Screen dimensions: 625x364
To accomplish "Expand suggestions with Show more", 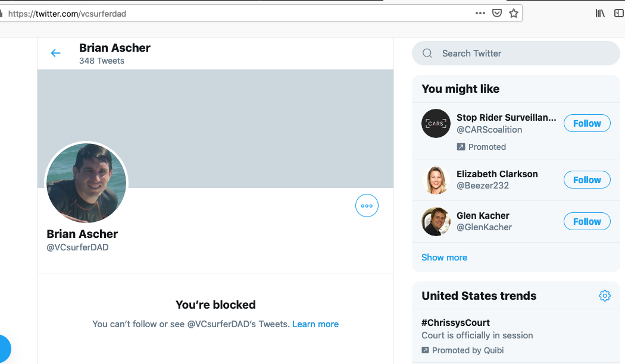I will (444, 258).
